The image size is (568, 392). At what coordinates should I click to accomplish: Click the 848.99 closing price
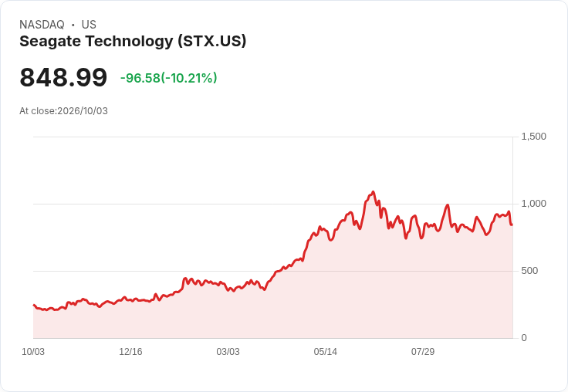63,77
